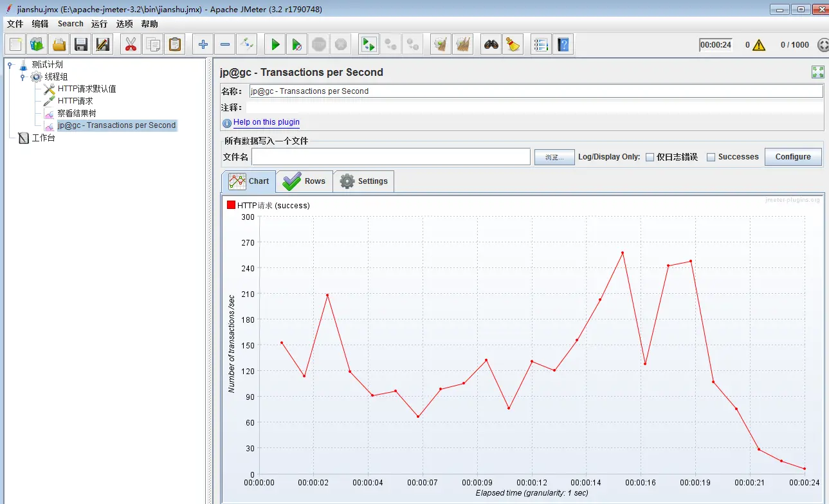Click Reset Search brush icon
This screenshot has height=504, width=829.
[x=513, y=44]
